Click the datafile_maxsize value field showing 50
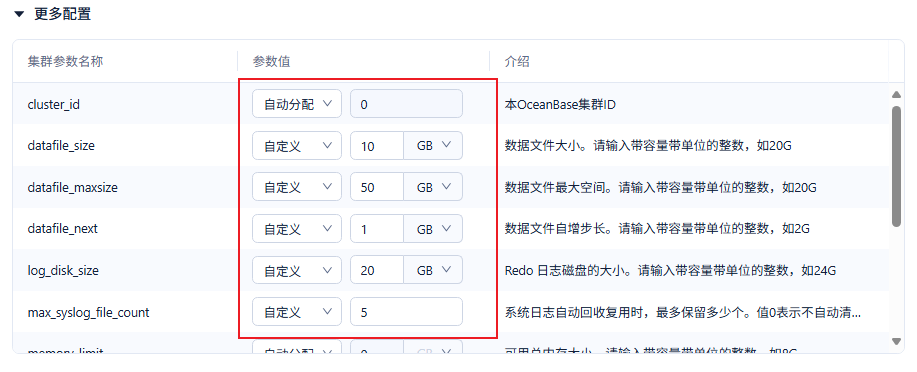The height and width of the screenshot is (372, 917). (x=377, y=187)
